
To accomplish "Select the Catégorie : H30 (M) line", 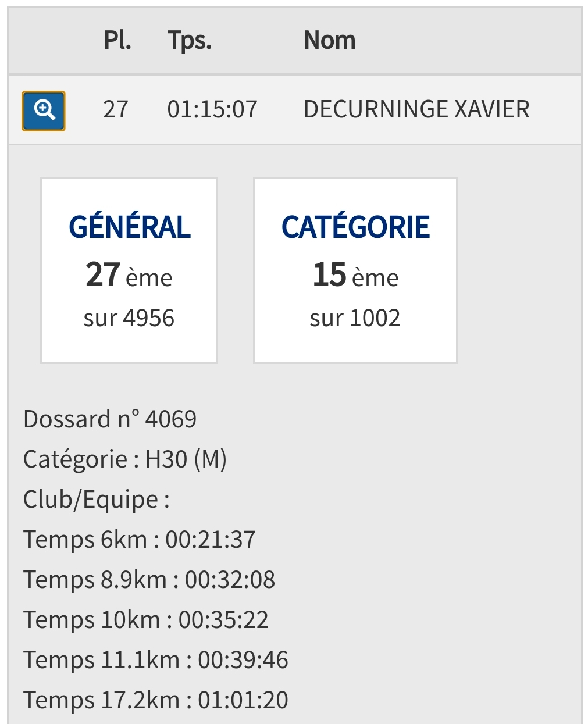I will coord(125,459).
